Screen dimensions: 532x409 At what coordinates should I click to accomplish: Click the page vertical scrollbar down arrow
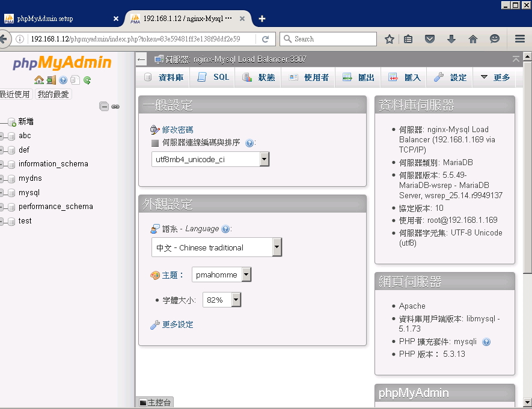(x=528, y=402)
